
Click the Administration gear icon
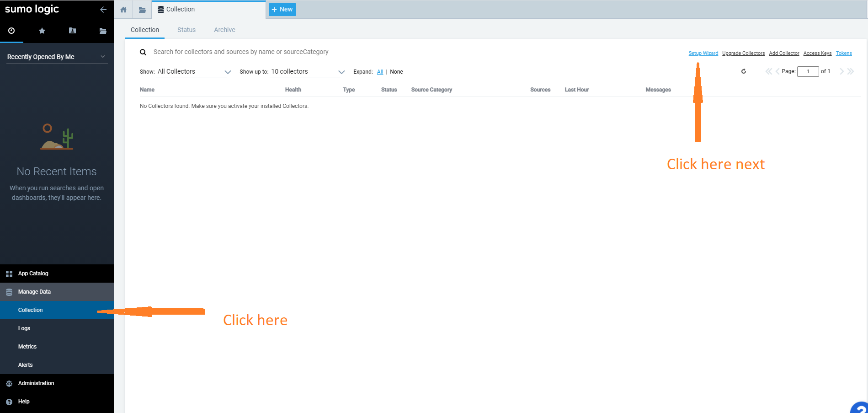tap(9, 384)
